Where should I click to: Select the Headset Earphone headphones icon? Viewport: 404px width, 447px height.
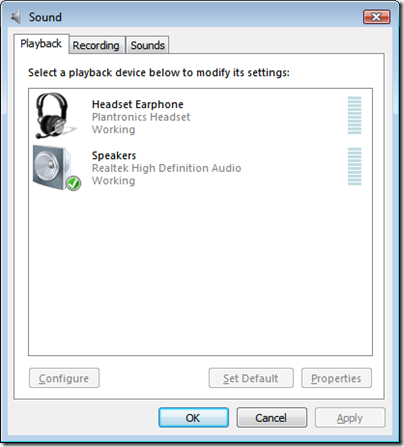(x=55, y=115)
